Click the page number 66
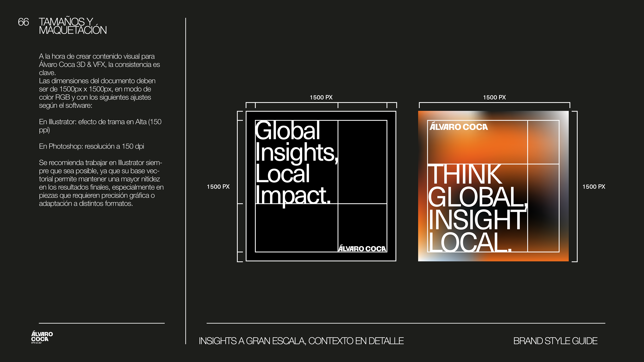This screenshot has height=362, width=644. pyautogui.click(x=23, y=22)
